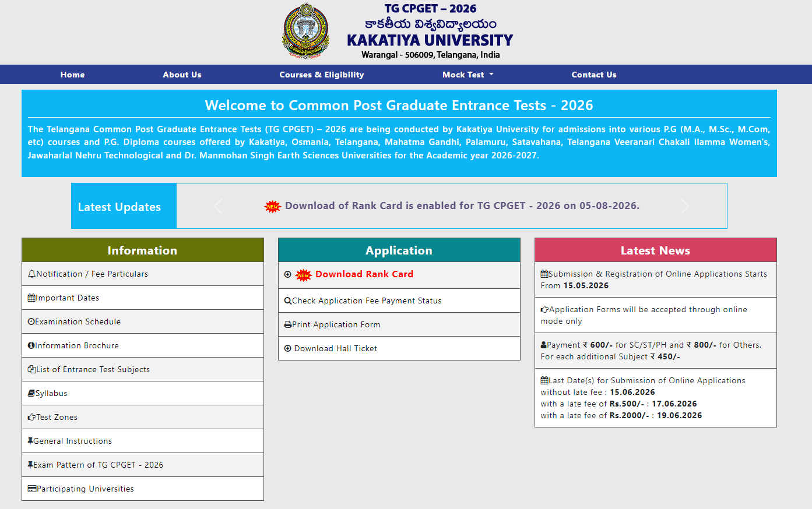Screen dimensions: 812x509
Task: Click the Kakatiya University emblem logo
Action: pyautogui.click(x=305, y=31)
